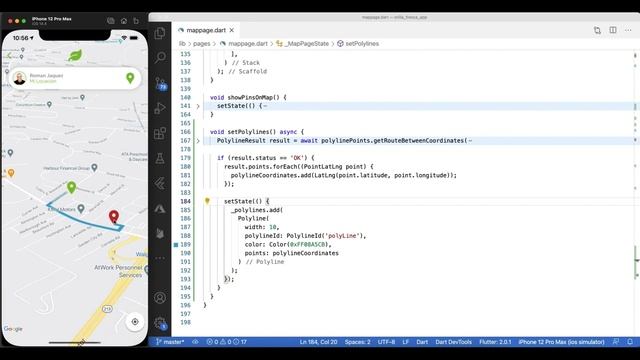
Task: Rotate the device in Simulator toolbar
Action: [136, 20]
